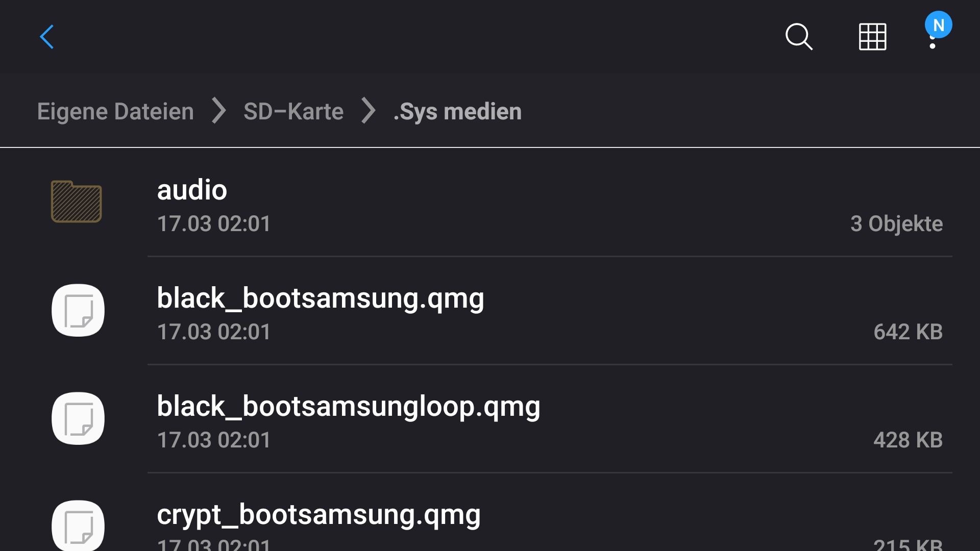The height and width of the screenshot is (551, 980).
Task: Open file black_bootsamsungloop.qmg by name
Action: (x=349, y=406)
